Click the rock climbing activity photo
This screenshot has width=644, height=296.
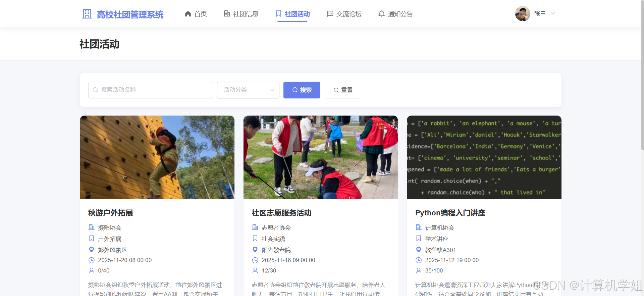tap(157, 157)
